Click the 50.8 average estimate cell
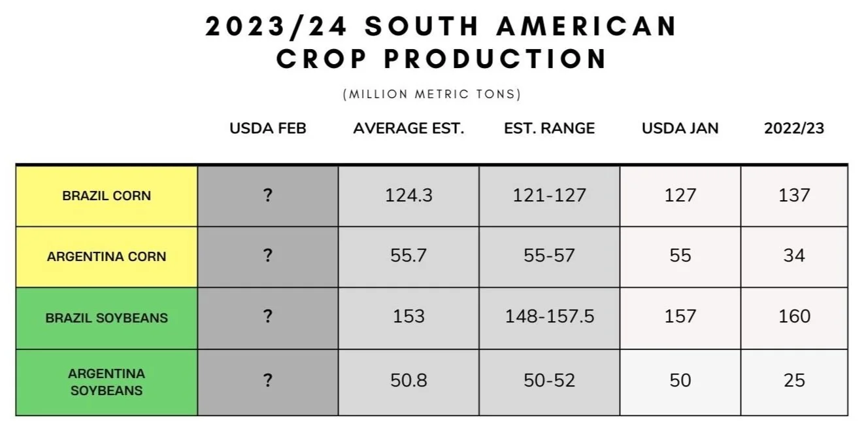 click(x=409, y=382)
